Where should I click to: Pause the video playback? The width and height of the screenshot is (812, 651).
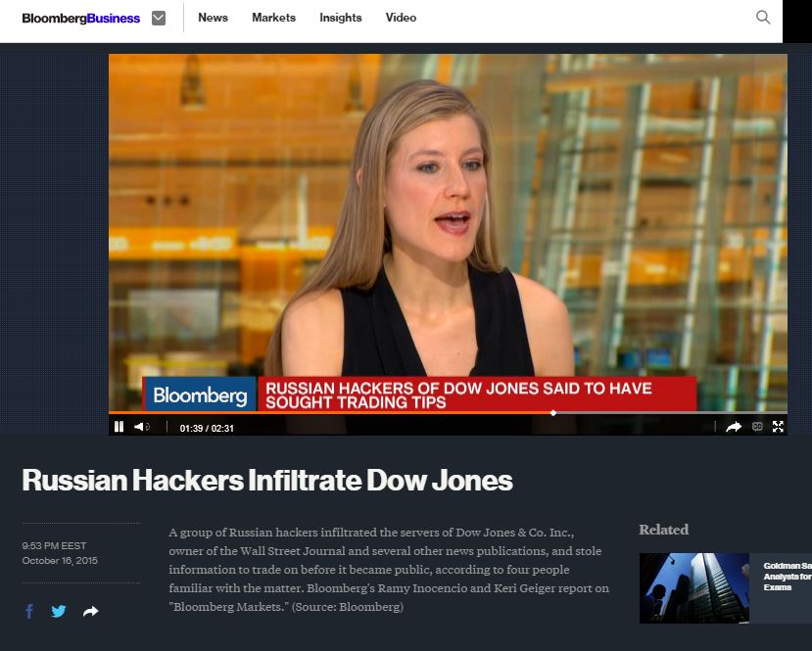tap(119, 427)
